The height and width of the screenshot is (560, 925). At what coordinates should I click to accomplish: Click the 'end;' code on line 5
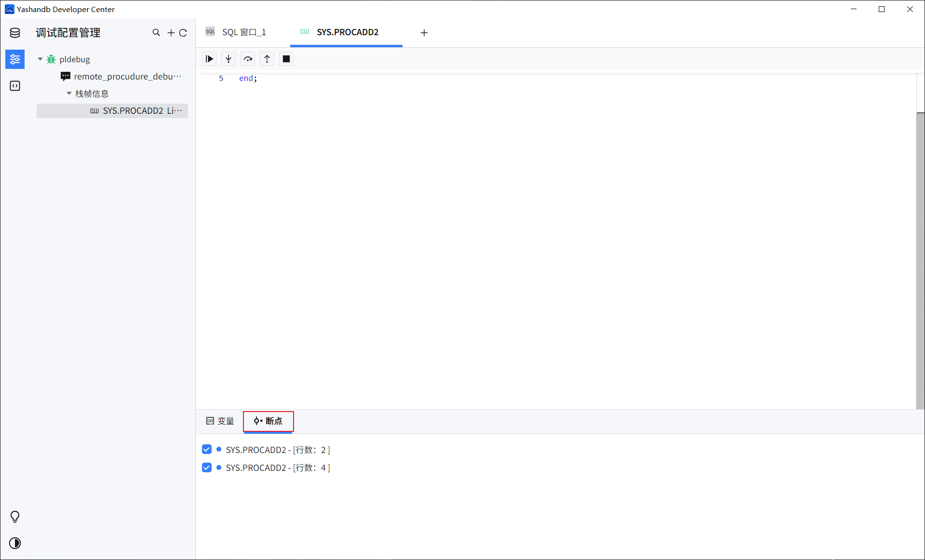click(x=248, y=78)
